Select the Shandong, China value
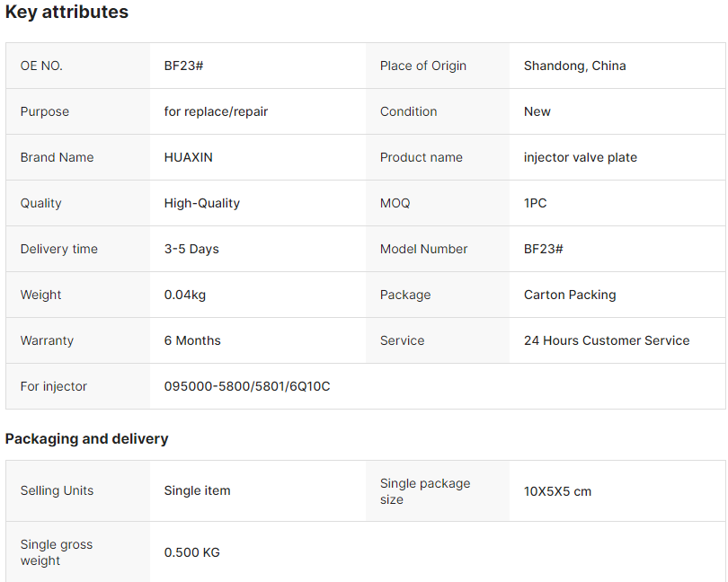The height and width of the screenshot is (582, 728). point(575,66)
